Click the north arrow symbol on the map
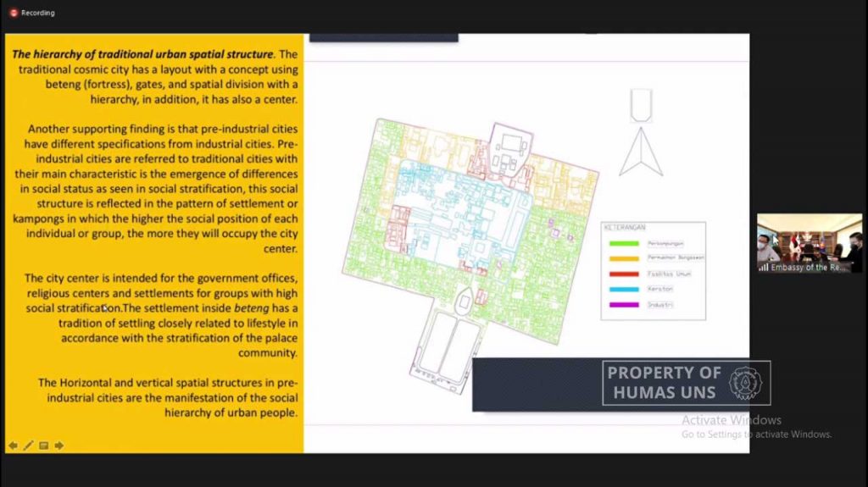868x487 pixels. coord(641,152)
